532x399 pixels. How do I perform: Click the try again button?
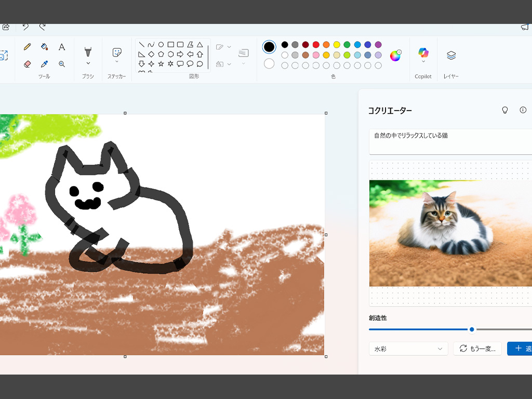click(477, 349)
